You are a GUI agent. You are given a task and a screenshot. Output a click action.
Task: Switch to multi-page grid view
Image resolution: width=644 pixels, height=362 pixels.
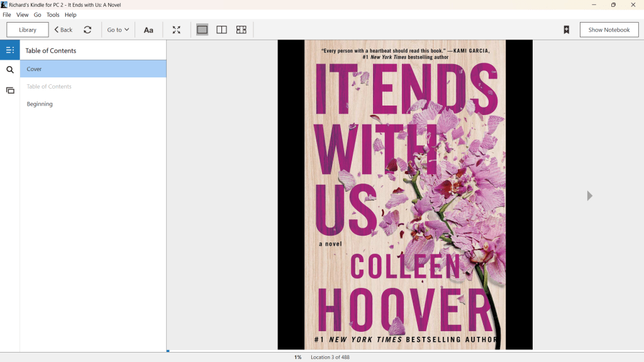[241, 30]
